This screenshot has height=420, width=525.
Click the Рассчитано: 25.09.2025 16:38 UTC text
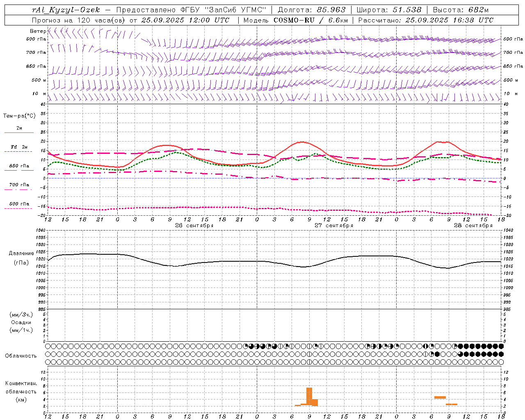426,20
